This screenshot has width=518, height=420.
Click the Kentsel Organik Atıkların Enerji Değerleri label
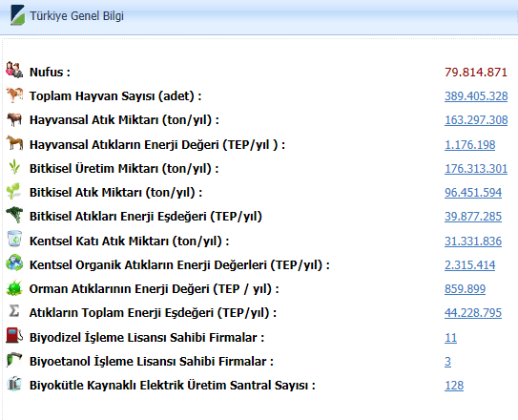pos(179,265)
